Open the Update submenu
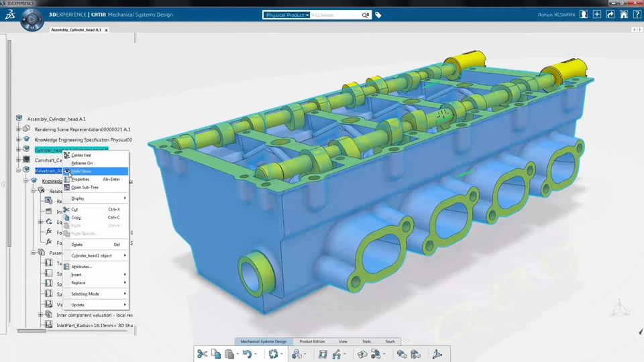644x362 pixels. (x=96, y=305)
